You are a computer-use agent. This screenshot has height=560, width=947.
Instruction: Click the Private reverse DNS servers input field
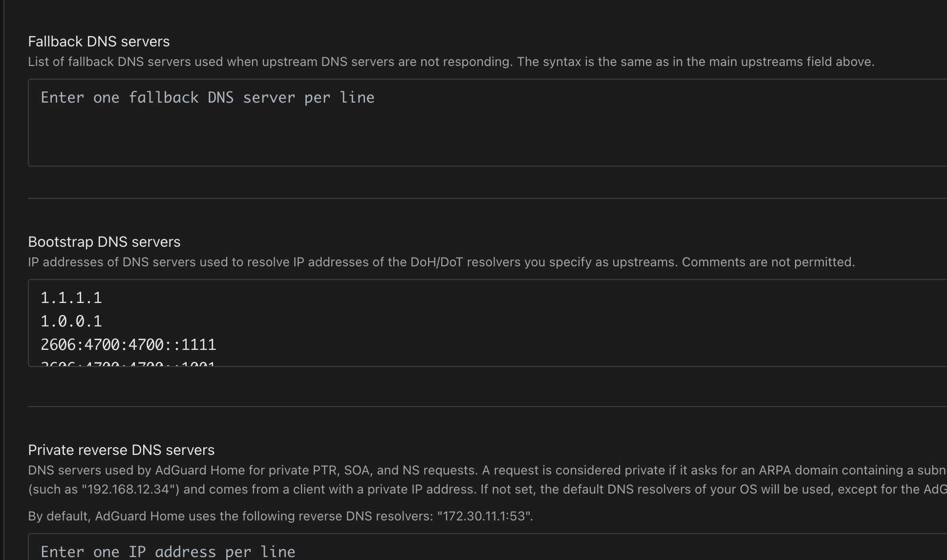click(487, 547)
